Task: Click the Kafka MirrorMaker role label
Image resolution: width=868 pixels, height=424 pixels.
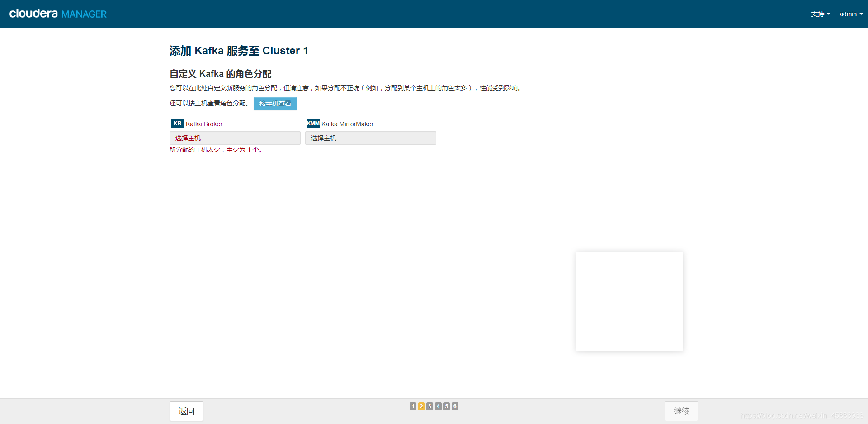Action: coord(348,124)
